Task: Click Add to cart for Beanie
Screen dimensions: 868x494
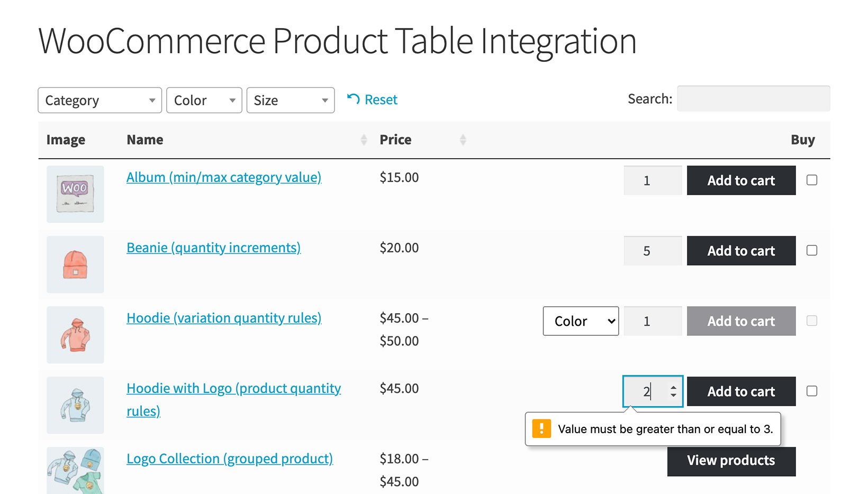Action: click(x=740, y=250)
